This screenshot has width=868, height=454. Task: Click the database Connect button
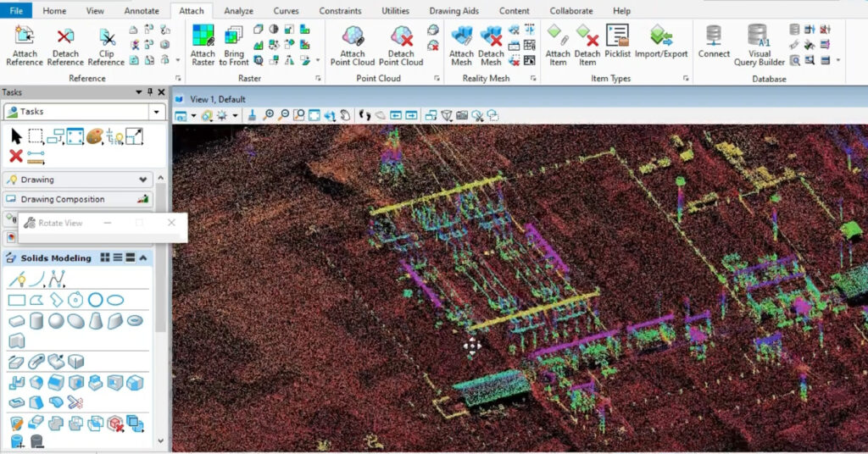pos(714,42)
